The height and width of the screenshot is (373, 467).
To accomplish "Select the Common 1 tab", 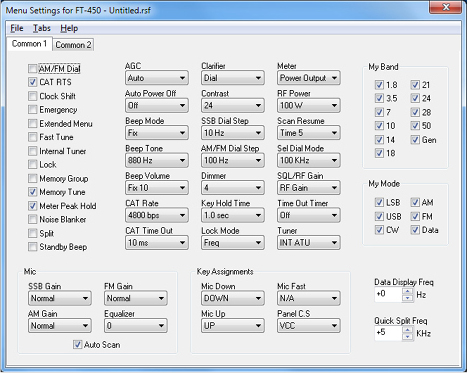I will (x=29, y=44).
